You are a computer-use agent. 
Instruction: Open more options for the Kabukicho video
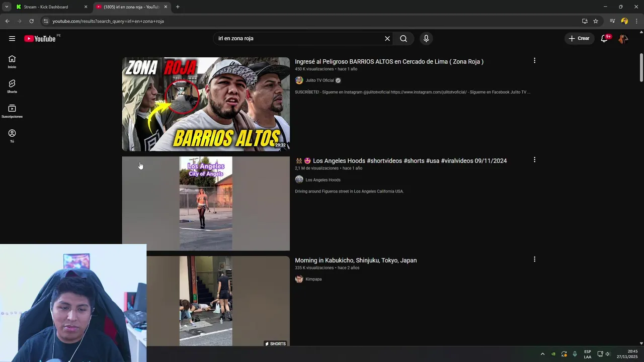pyautogui.click(x=534, y=259)
